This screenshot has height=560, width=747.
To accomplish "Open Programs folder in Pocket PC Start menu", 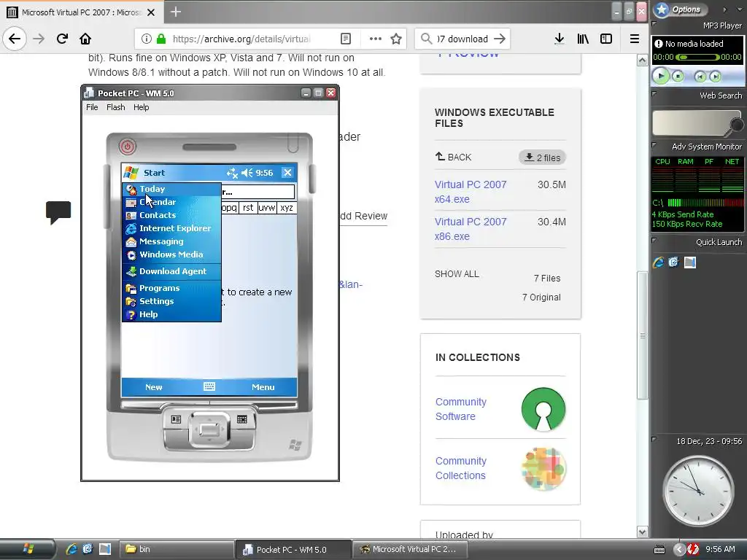I will click(172, 288).
